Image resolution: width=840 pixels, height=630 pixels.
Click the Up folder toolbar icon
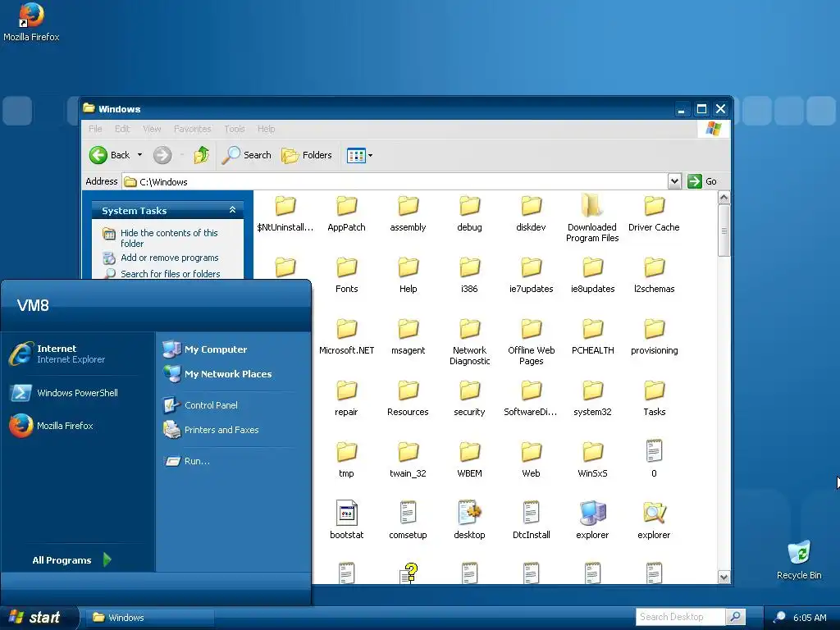[202, 155]
